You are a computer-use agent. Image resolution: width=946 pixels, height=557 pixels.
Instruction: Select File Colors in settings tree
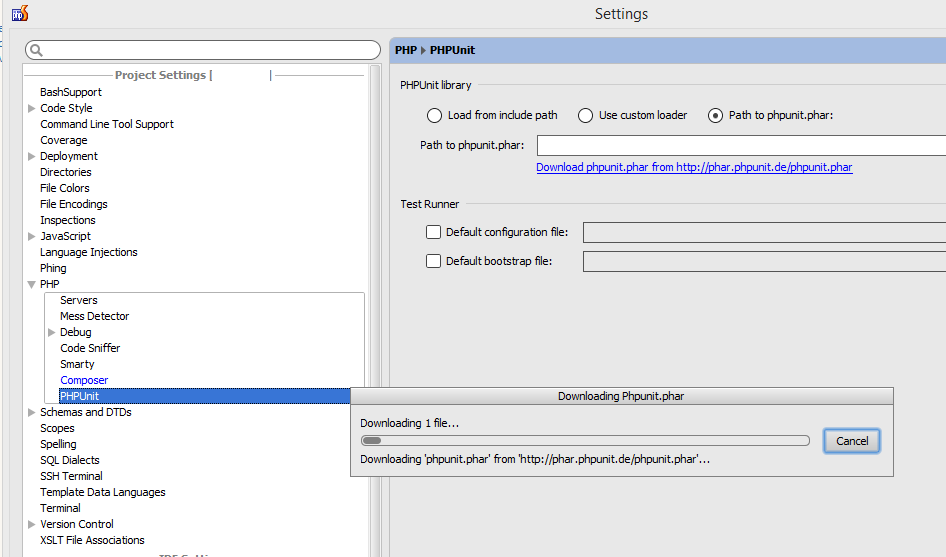tap(65, 188)
